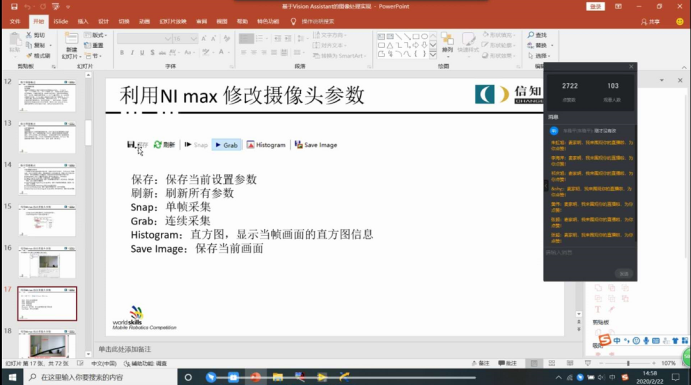Screen dimensions: 691x385
Task: Decrease font size with smaller A
Action: (x=213, y=39)
